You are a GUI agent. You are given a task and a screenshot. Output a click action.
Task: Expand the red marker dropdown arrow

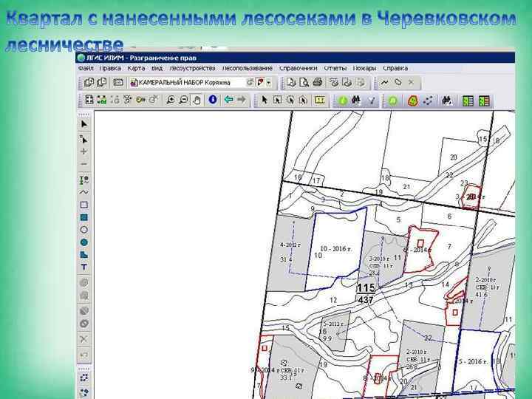(269, 83)
